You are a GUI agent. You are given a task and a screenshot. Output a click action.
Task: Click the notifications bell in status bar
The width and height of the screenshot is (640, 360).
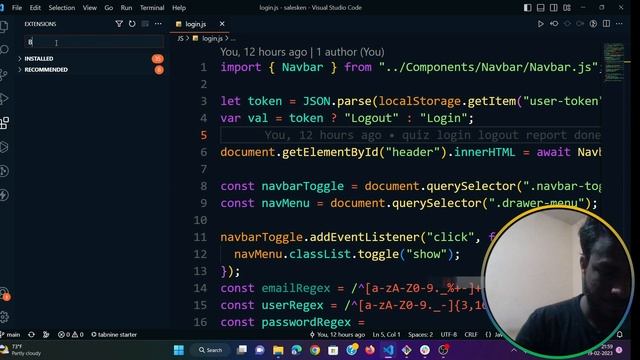620,334
